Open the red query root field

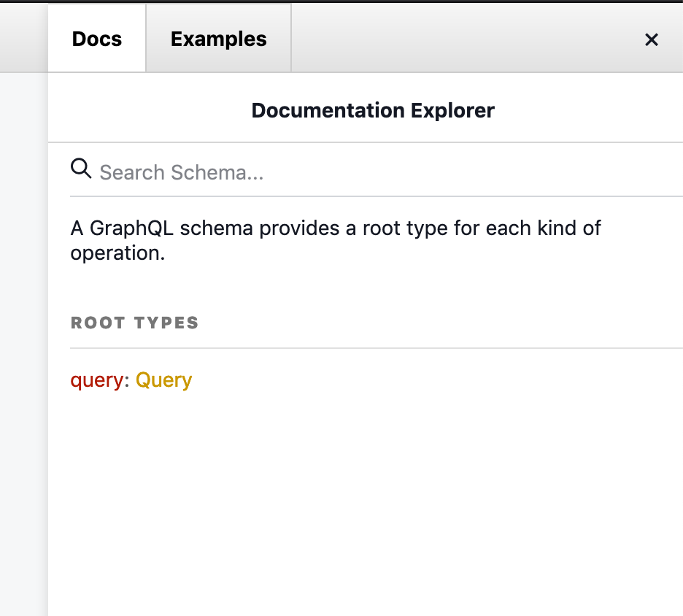point(96,380)
